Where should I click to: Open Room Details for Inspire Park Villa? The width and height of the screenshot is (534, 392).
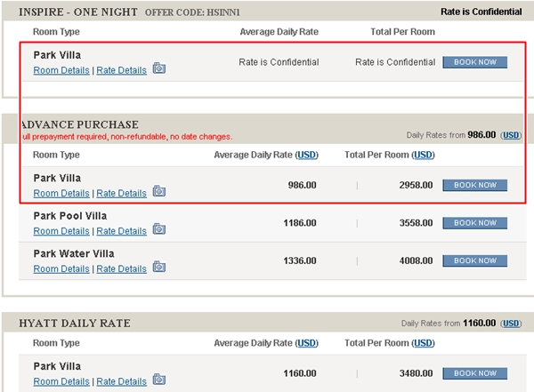pos(61,70)
